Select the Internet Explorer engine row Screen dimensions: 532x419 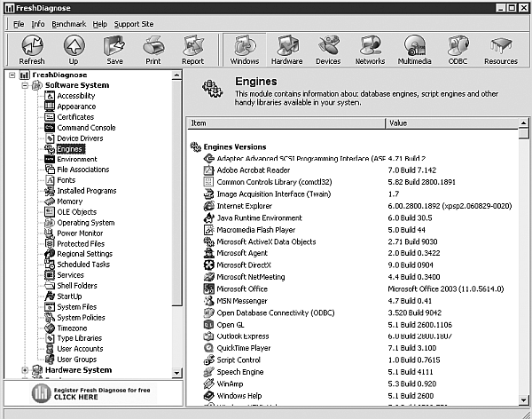[242, 205]
